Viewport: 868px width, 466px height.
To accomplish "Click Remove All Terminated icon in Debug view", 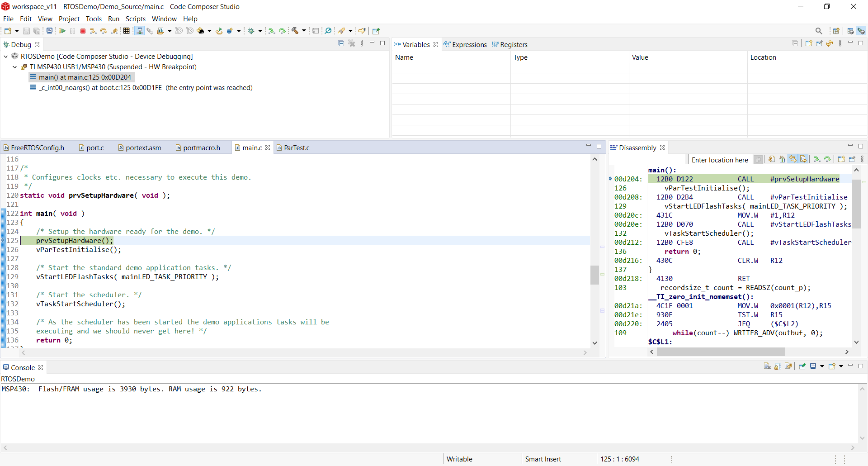I will pos(352,43).
